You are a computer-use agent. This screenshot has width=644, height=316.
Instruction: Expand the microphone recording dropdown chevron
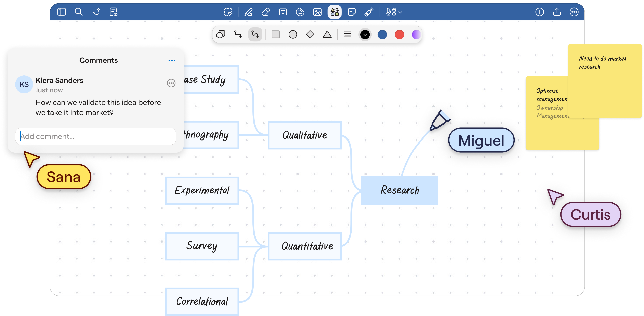pos(401,12)
